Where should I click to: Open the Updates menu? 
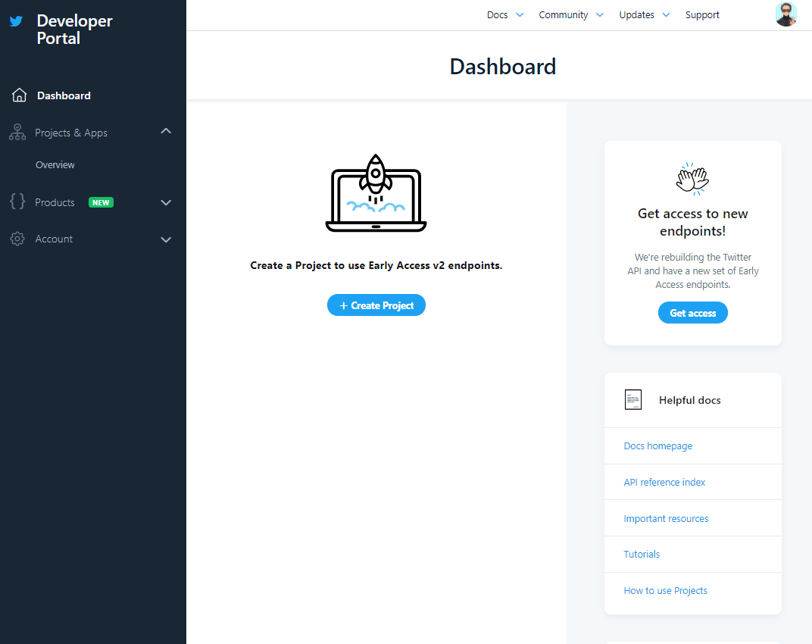pyautogui.click(x=636, y=15)
